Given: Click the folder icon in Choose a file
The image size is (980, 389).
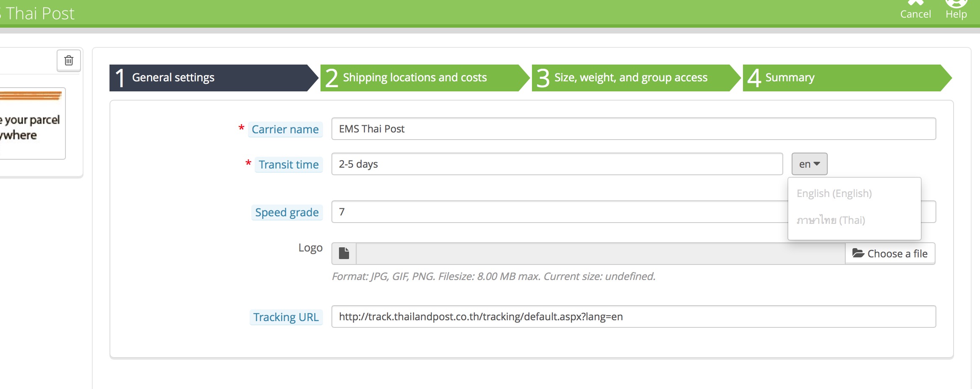Looking at the screenshot, I should pos(858,253).
